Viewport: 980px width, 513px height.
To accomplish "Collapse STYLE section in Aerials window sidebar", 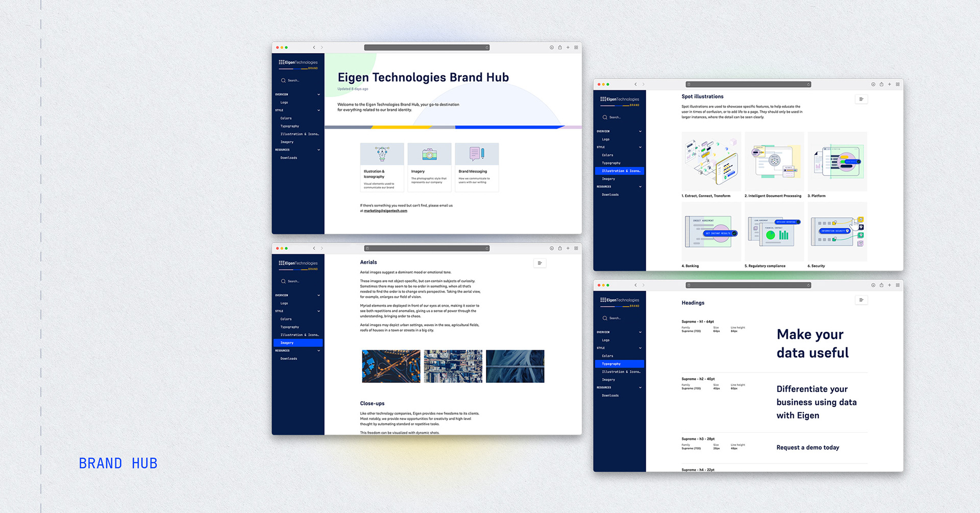I will point(318,311).
